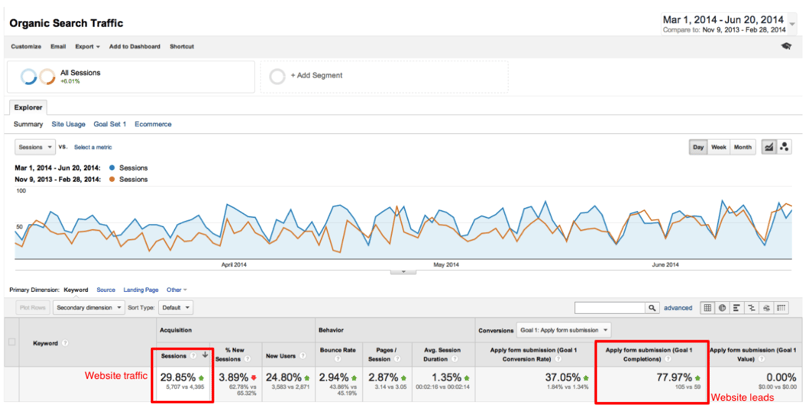This screenshot has height=412, width=810.
Task: Select the performance bar view icon
Action: point(737,308)
